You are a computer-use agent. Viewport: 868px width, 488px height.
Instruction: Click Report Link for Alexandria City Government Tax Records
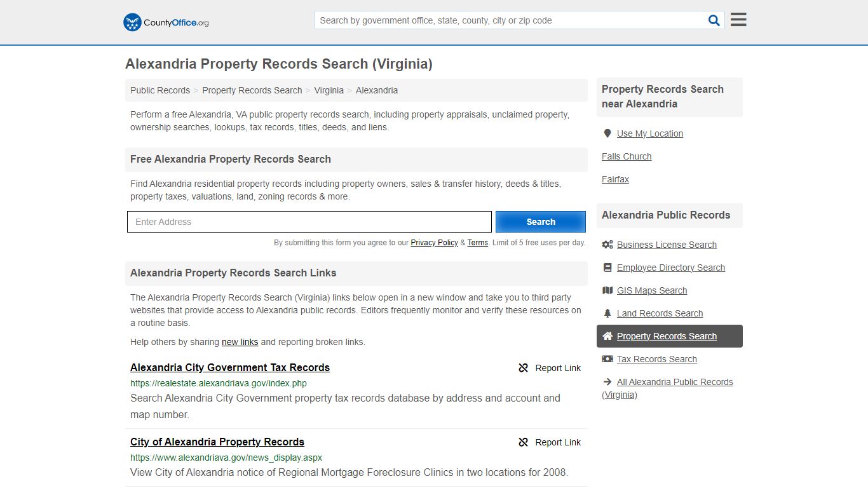(558, 368)
